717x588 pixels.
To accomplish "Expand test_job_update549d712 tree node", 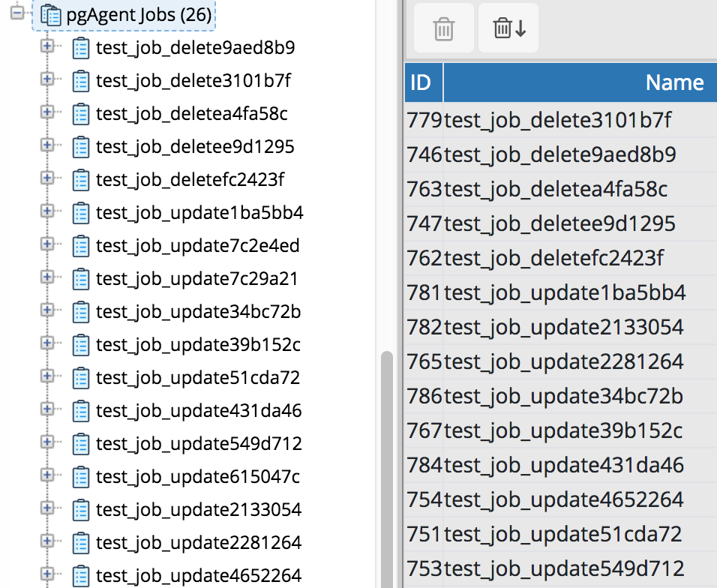I will click(46, 442).
